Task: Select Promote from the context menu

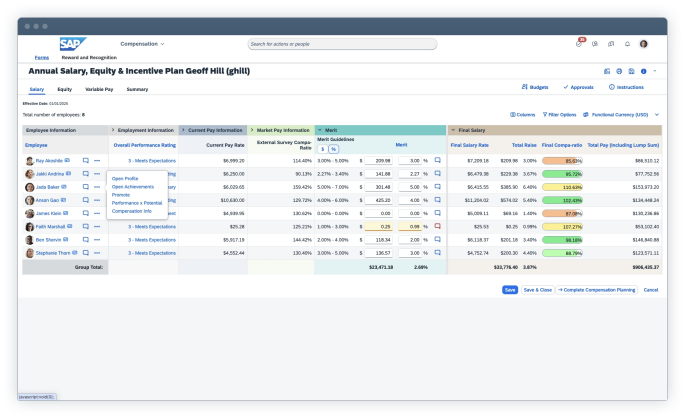Action: (x=121, y=195)
